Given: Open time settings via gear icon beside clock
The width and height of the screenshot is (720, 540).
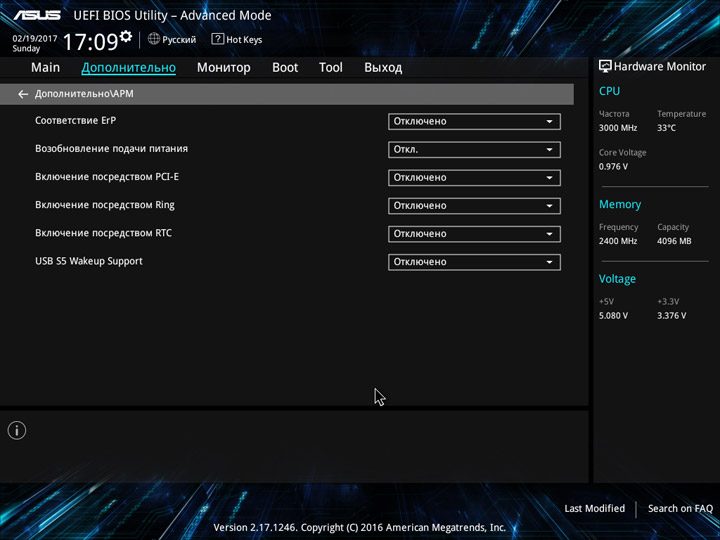Looking at the screenshot, I should (x=126, y=36).
